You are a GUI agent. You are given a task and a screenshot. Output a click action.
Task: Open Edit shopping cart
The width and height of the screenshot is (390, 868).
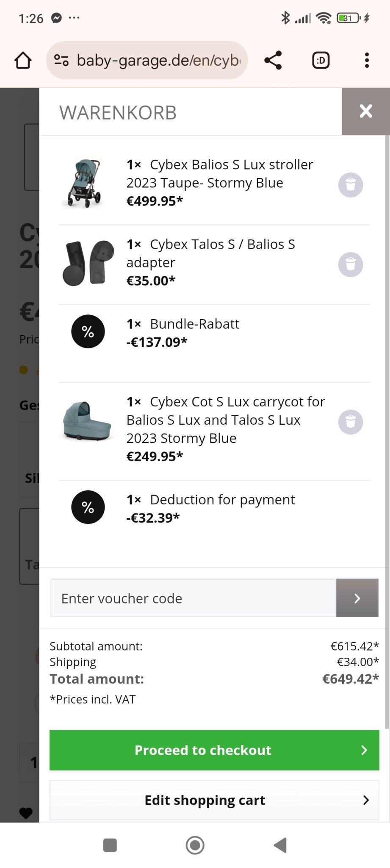tap(214, 800)
